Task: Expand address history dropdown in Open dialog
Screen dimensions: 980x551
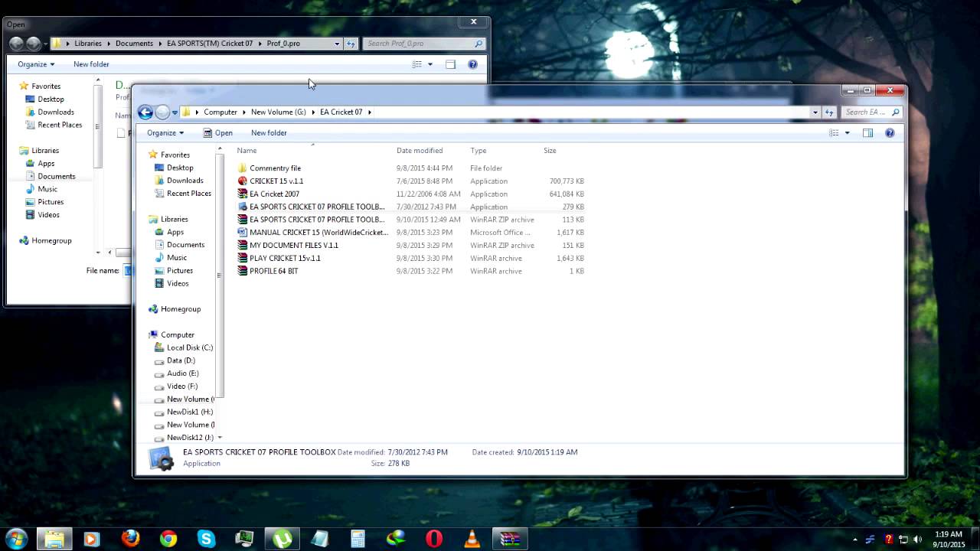Action: point(337,44)
